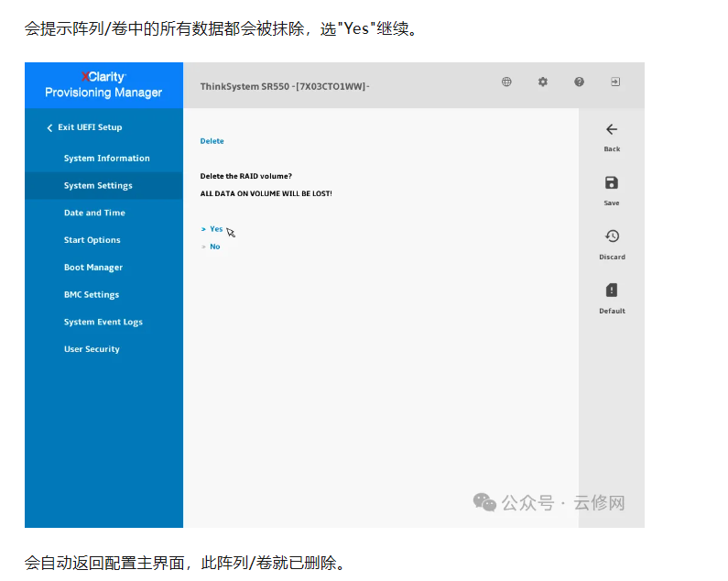The image size is (728, 581).
Task: Open Start Options menu
Action: [x=92, y=240]
